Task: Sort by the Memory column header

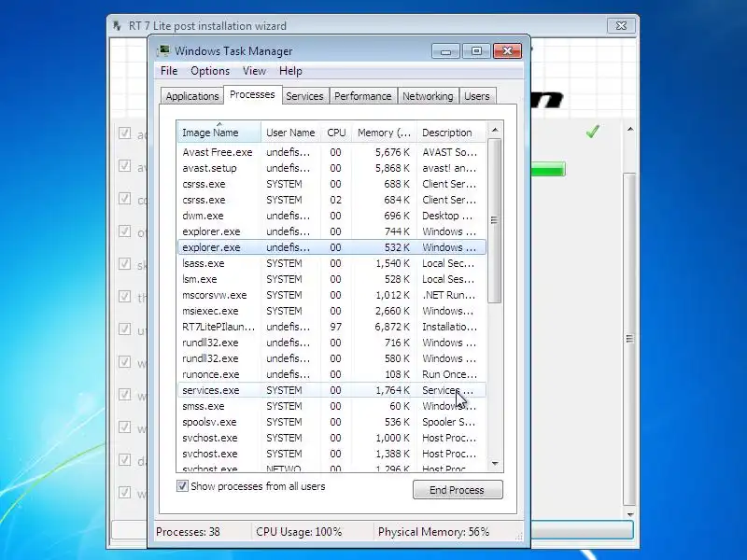Action: point(384,133)
